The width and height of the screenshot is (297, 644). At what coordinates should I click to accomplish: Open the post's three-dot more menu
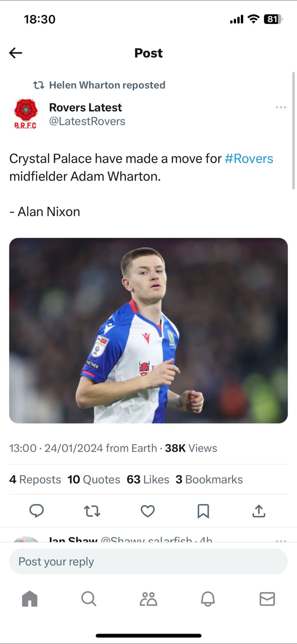coord(281,107)
